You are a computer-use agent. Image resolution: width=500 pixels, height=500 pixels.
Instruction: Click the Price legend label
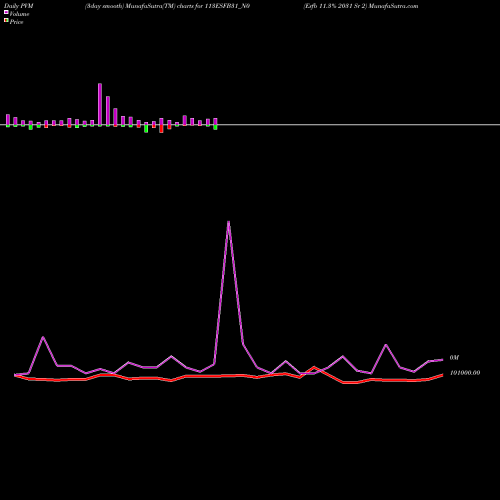tap(16, 22)
